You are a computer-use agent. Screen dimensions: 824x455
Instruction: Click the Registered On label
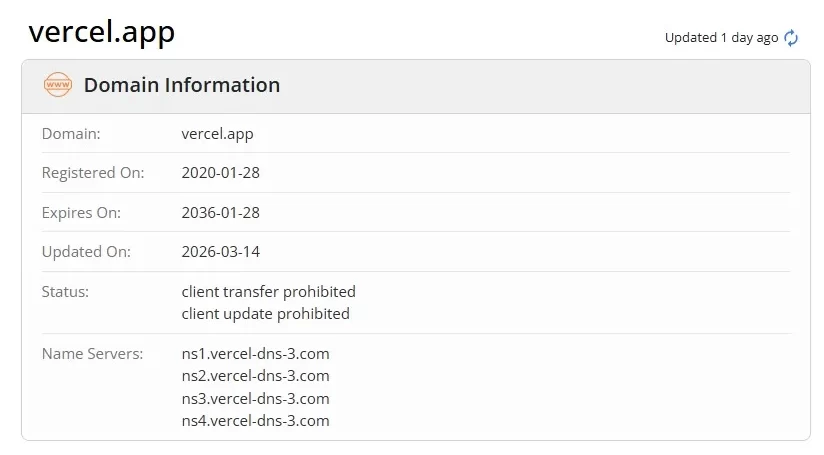(92, 173)
